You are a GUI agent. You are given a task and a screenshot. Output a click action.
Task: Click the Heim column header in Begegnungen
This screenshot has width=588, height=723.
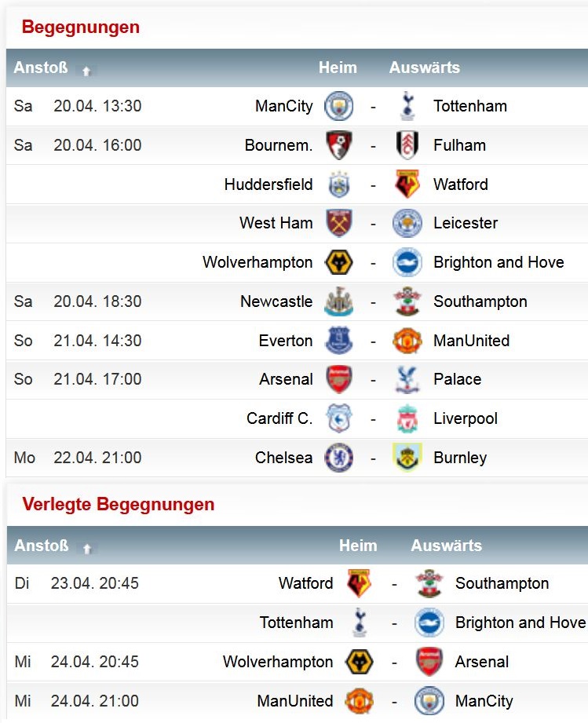[338, 68]
